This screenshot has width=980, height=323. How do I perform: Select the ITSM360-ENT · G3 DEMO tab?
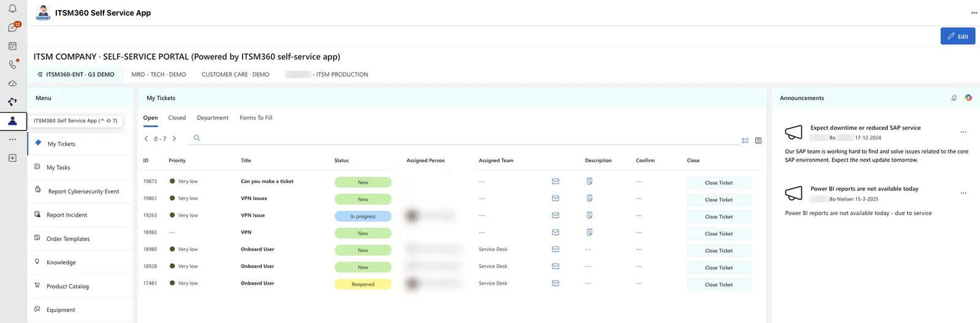(76, 75)
